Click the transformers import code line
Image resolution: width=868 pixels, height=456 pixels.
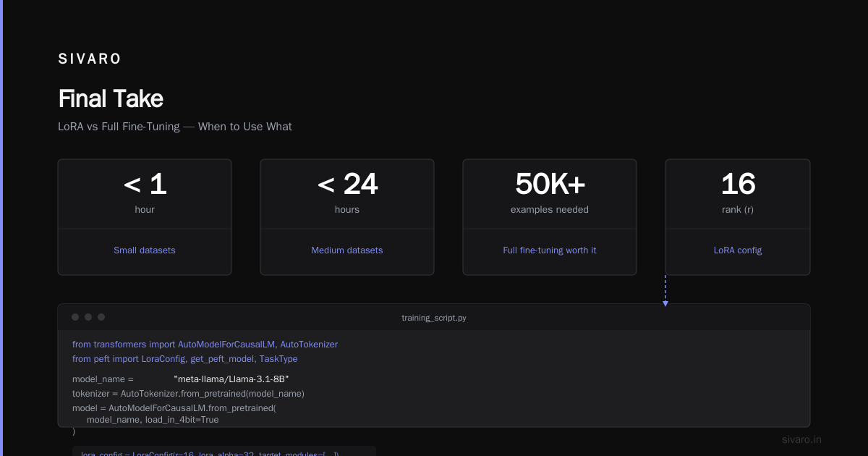click(x=205, y=345)
